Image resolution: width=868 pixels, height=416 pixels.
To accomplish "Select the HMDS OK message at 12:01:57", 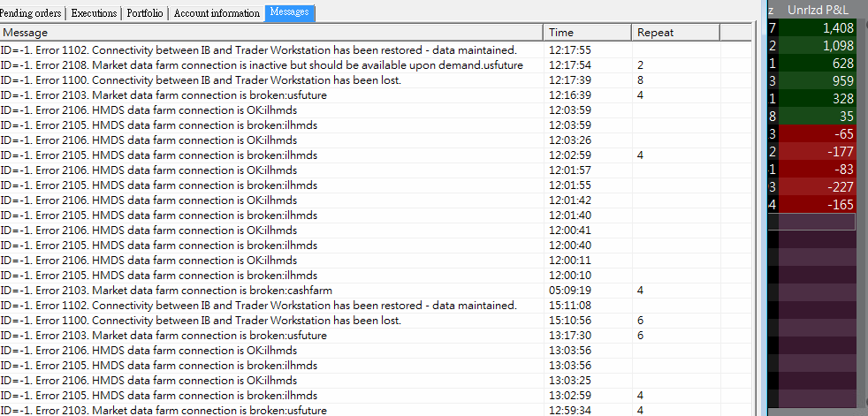I will click(148, 170).
